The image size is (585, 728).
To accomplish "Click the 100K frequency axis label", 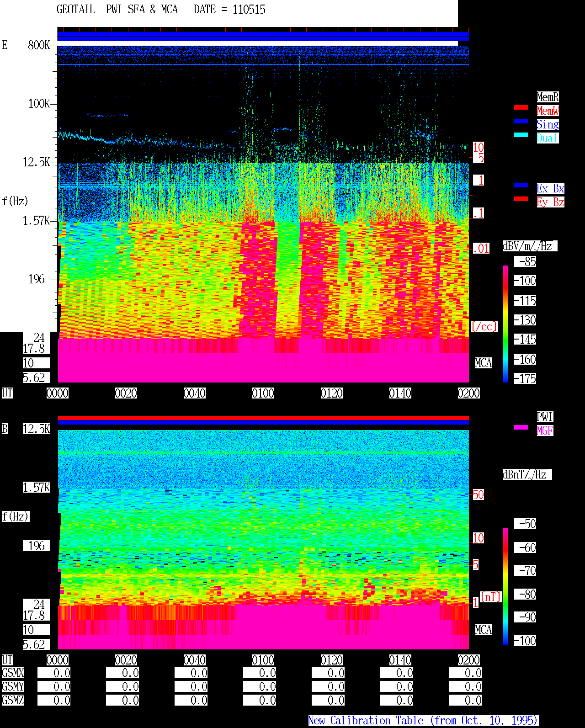I will coord(39,103).
